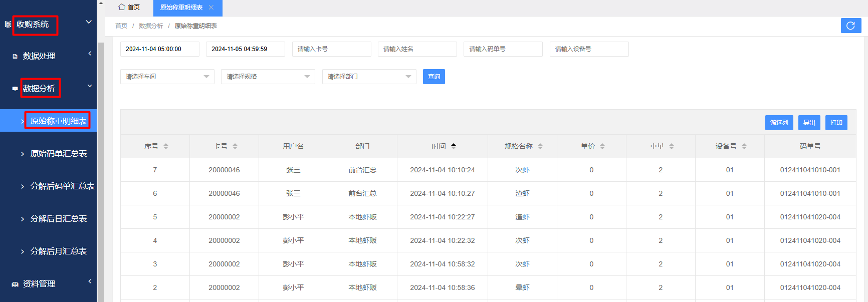Image resolution: width=868 pixels, height=302 pixels.
Task: Switch to the 首页 tab
Action: pos(129,8)
